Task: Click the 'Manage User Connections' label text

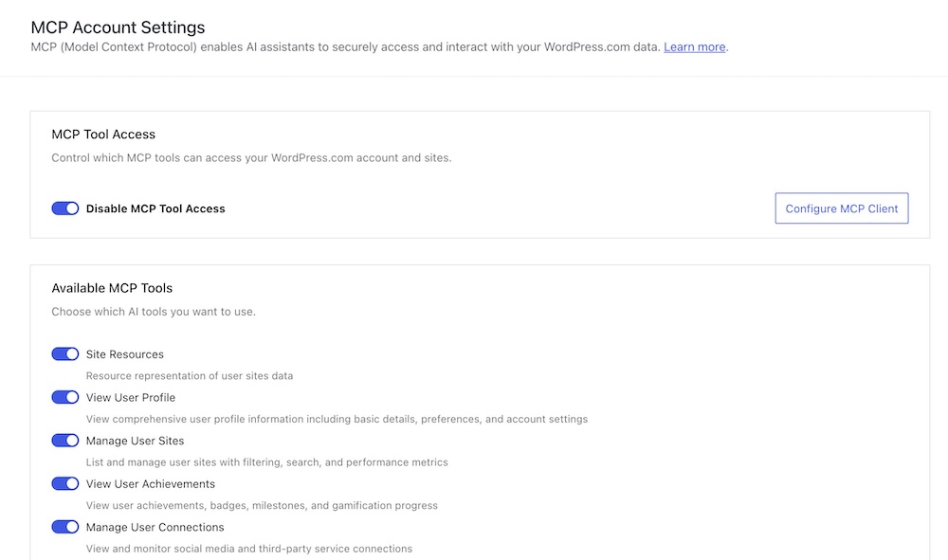Action: [x=155, y=528]
